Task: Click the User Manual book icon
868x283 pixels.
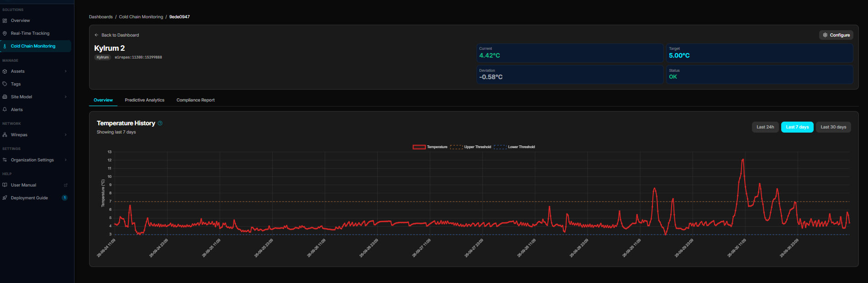Action: point(5,185)
